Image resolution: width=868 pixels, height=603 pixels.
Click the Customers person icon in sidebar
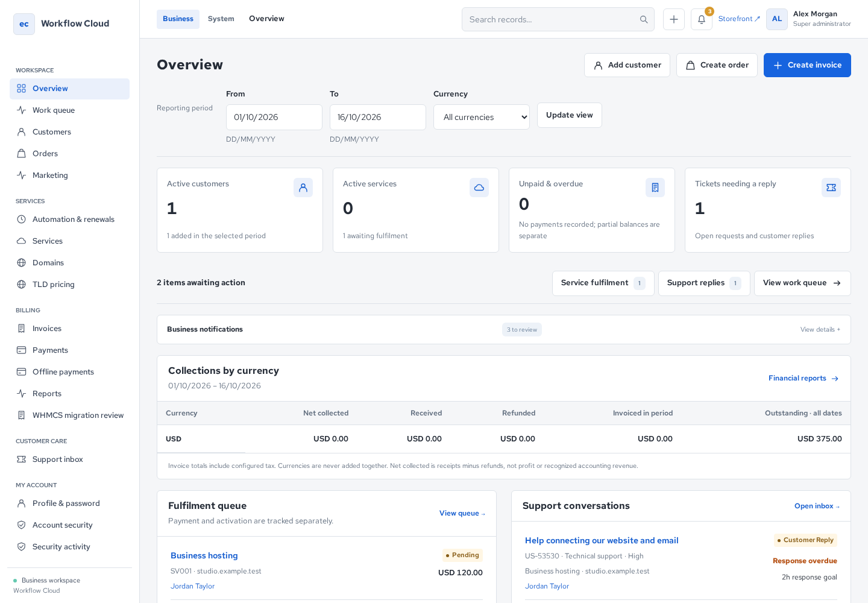pos(22,132)
